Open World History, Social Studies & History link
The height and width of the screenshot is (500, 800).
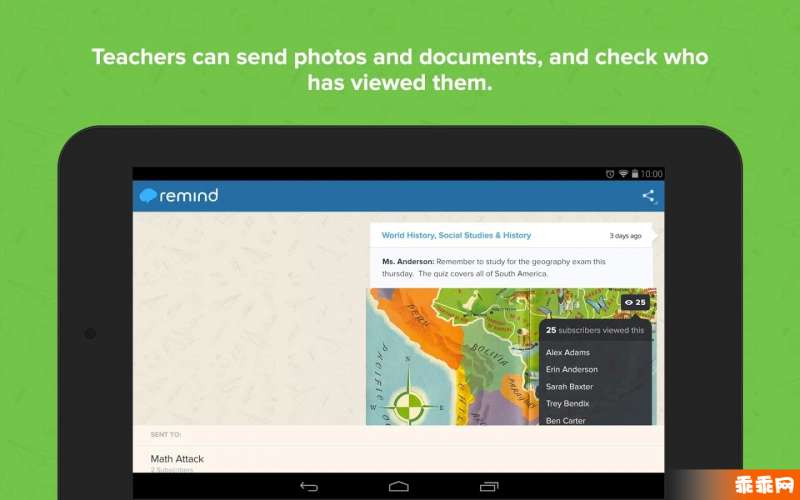[x=456, y=235]
